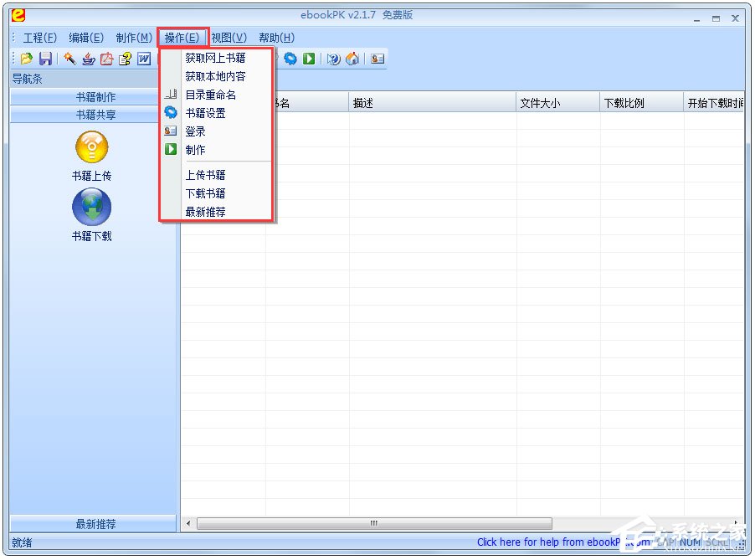Viewport: 755px width, 560px height.
Task: Click the open project folder icon
Action: (x=27, y=59)
